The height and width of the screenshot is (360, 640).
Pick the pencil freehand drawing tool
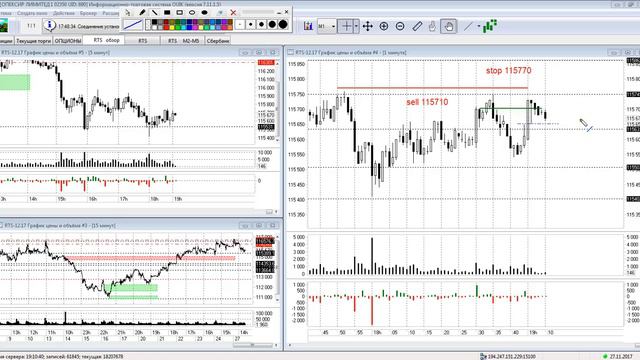coord(142,13)
